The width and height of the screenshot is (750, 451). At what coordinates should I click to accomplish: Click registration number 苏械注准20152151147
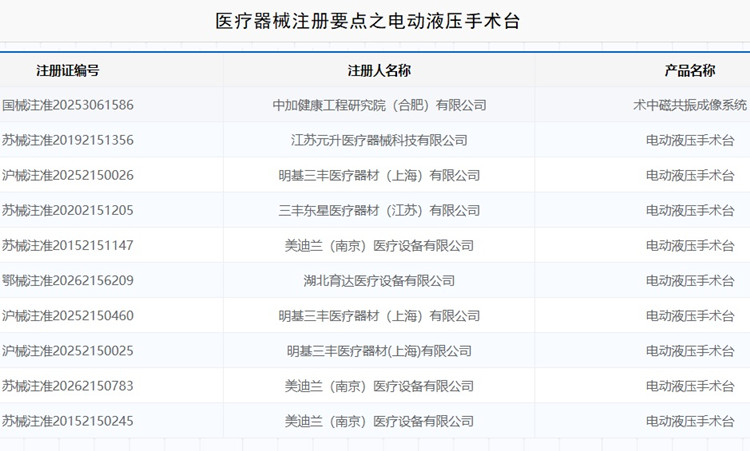pos(68,246)
